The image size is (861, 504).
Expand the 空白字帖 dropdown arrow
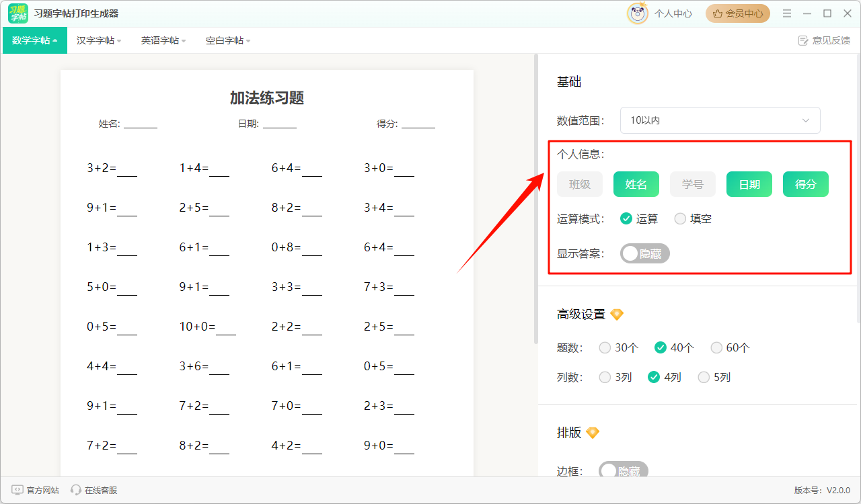(x=248, y=41)
